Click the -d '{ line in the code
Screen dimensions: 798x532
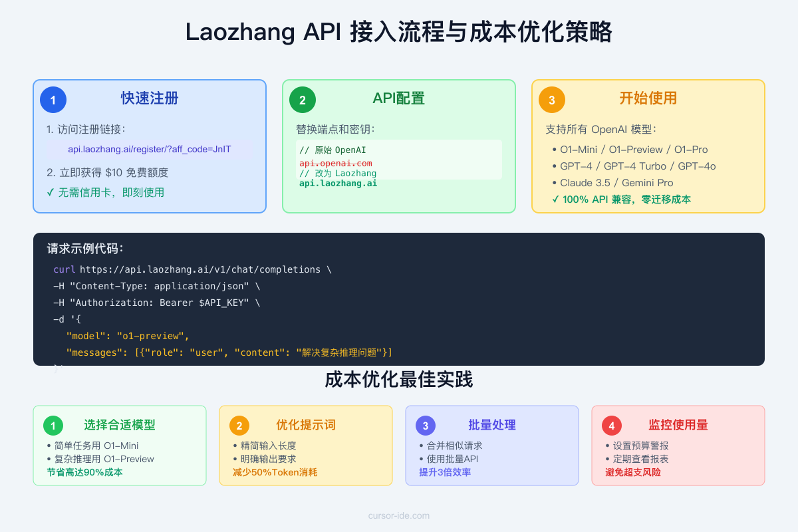tap(66, 319)
